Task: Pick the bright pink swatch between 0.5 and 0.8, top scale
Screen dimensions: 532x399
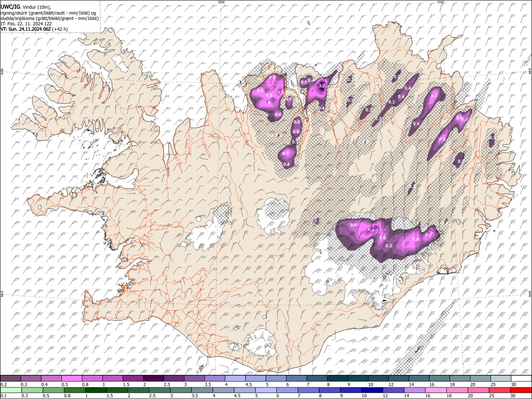Action: click(x=71, y=379)
